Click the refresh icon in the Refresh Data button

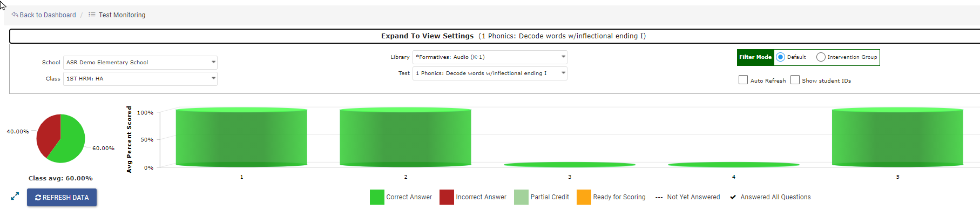[38, 198]
